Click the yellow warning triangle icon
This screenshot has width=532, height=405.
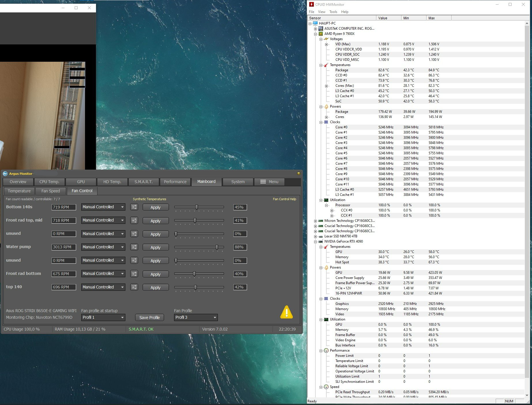click(x=286, y=312)
